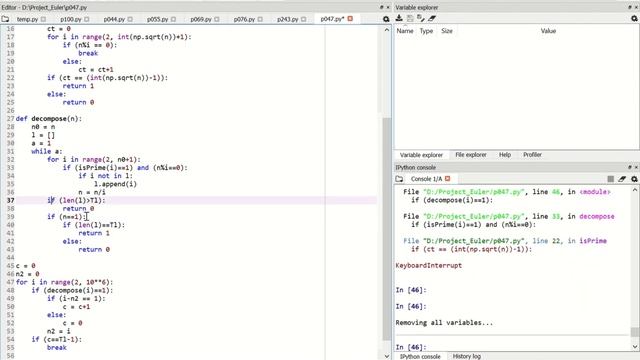The image size is (640, 360).
Task: Close the temp.py tab
Action: (43, 19)
